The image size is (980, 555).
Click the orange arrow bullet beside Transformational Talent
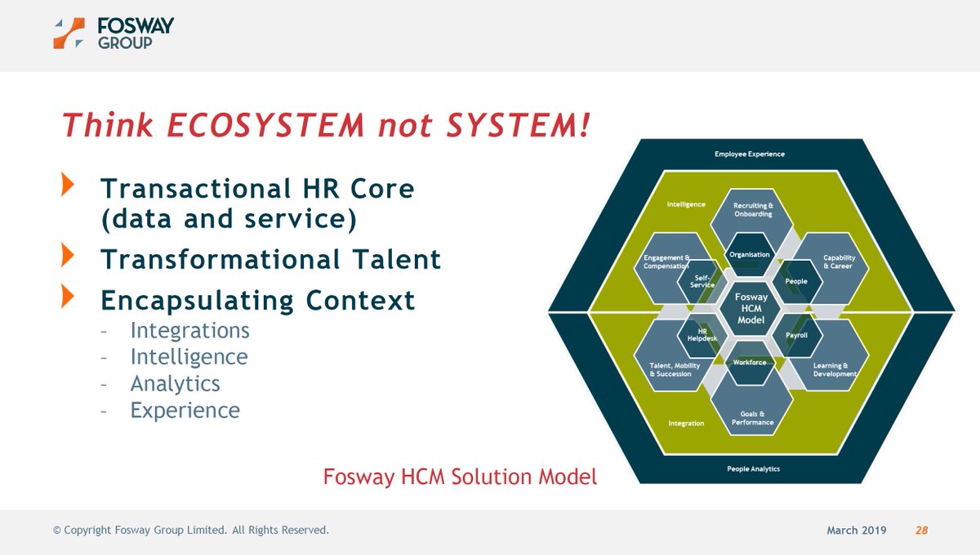[68, 256]
